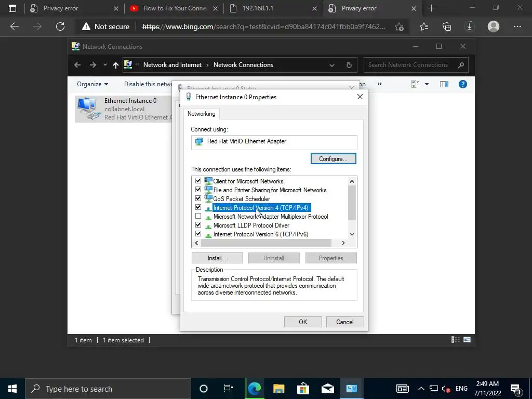The image size is (532, 399).
Task: Uncheck Client for Microsoft Networks
Action: click(x=198, y=181)
